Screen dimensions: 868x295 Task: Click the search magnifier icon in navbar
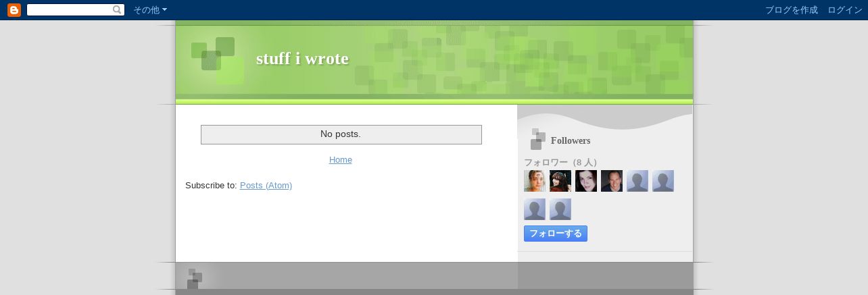pos(117,10)
